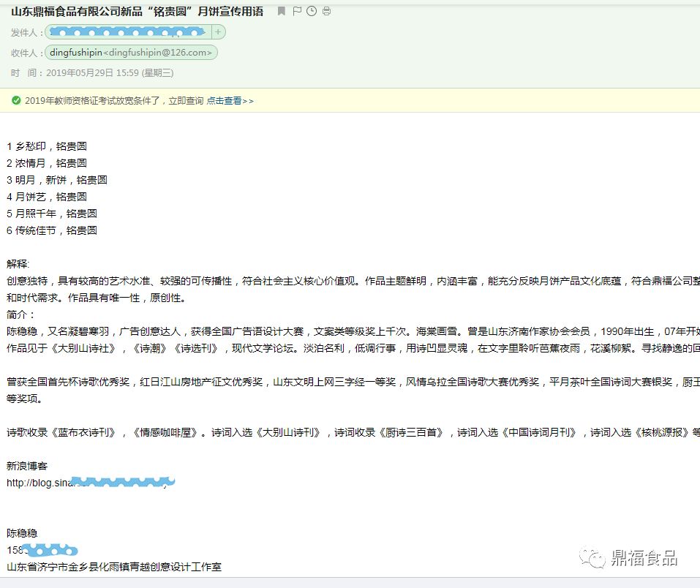Click the email subject 山东鼎福食品有限公司新品 title
700x588 pixels.
point(137,11)
